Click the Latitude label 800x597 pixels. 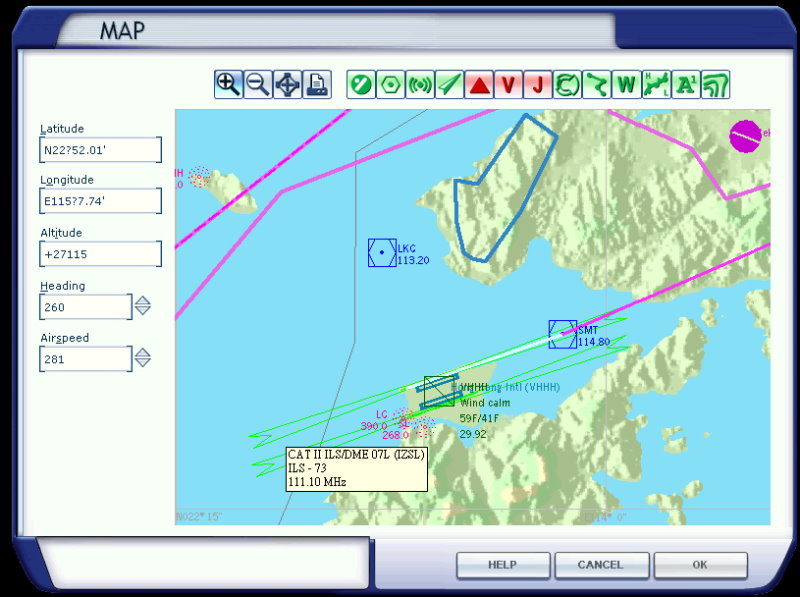pos(62,129)
